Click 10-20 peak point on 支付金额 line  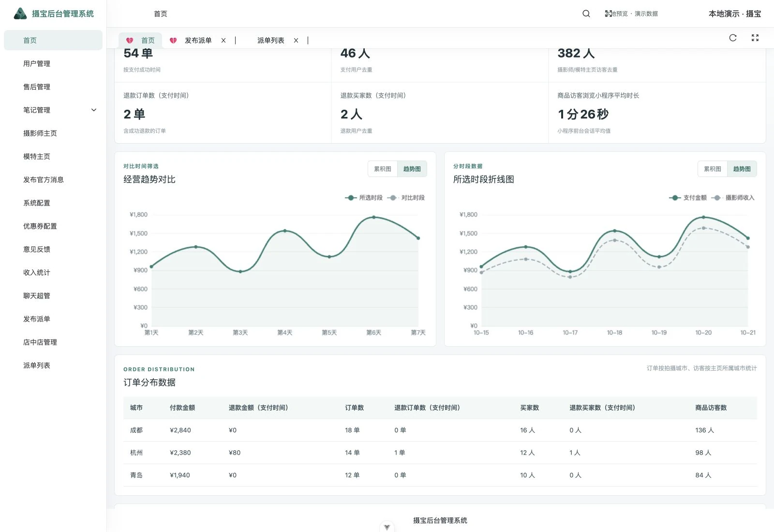coord(703,217)
